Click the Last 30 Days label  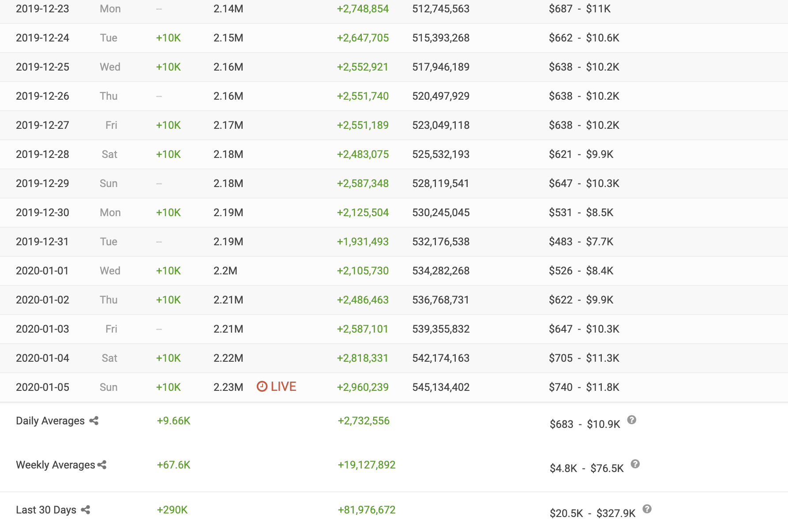[46, 510]
